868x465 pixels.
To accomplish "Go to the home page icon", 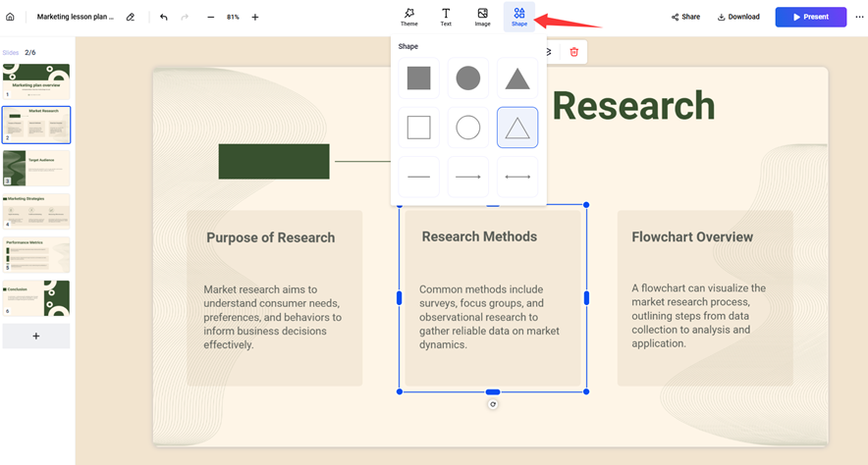I will pos(10,17).
